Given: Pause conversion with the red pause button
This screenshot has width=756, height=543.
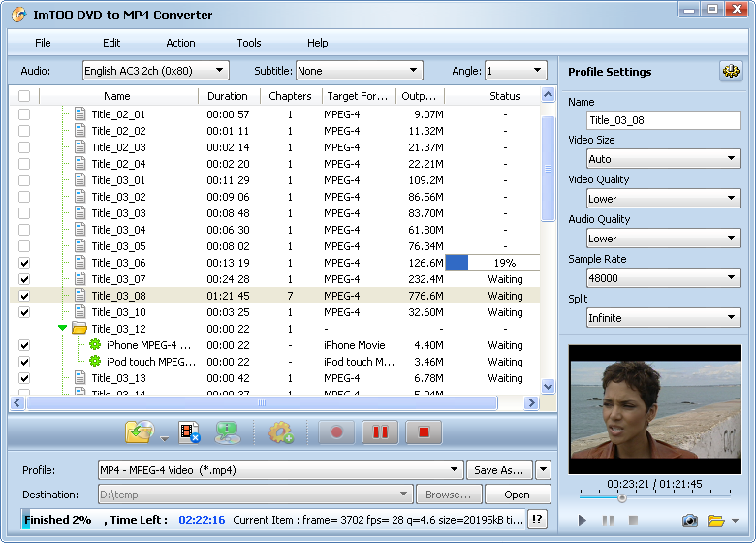Looking at the screenshot, I should (380, 432).
